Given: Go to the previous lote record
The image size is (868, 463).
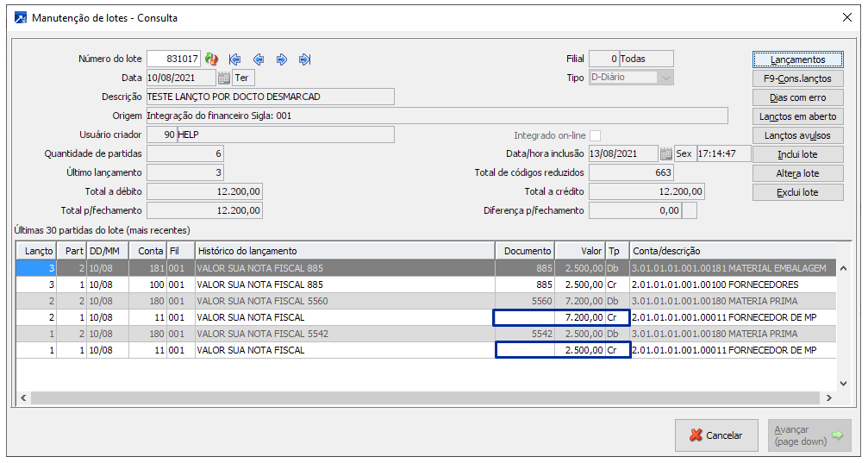Looking at the screenshot, I should pyautogui.click(x=258, y=59).
